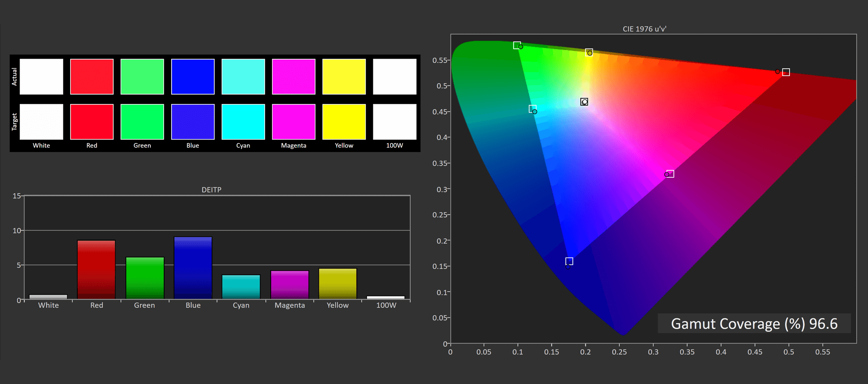Viewport: 868px width, 384px height.
Task: Click the CIE 1976 u'v' chart title
Action: (644, 29)
